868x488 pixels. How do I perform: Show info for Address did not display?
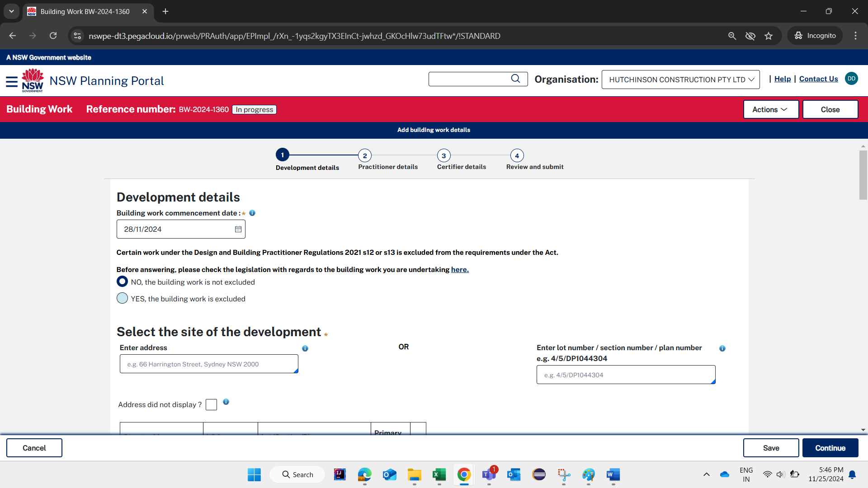click(x=226, y=402)
